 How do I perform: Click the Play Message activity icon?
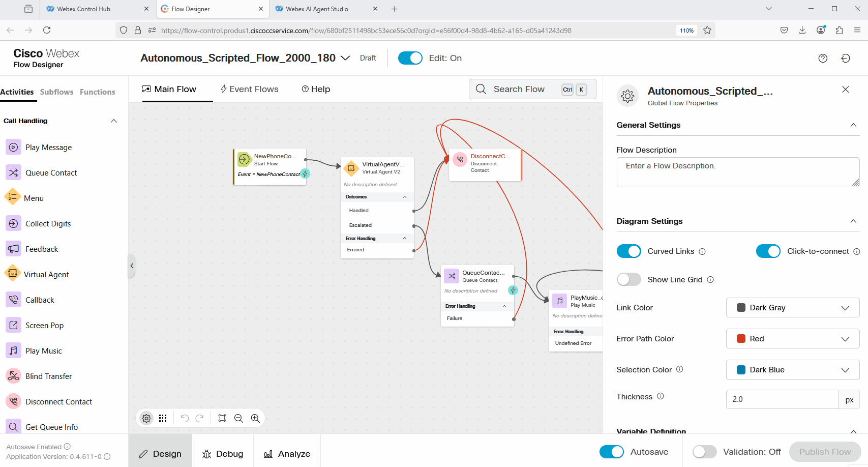click(14, 147)
